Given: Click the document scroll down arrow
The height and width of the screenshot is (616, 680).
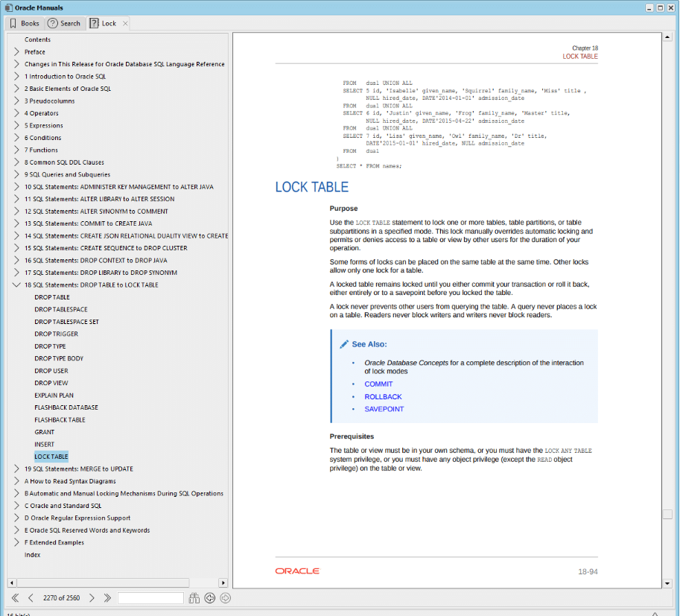Looking at the screenshot, I should [667, 583].
